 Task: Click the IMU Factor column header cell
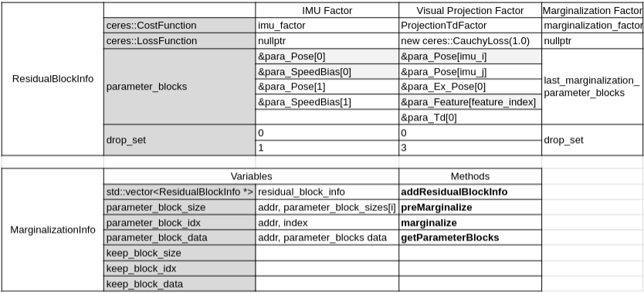(x=327, y=10)
